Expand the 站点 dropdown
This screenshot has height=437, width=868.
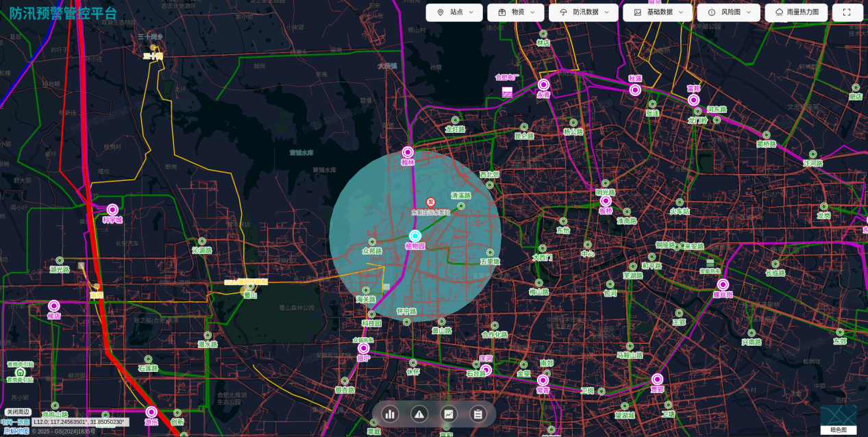coord(454,12)
